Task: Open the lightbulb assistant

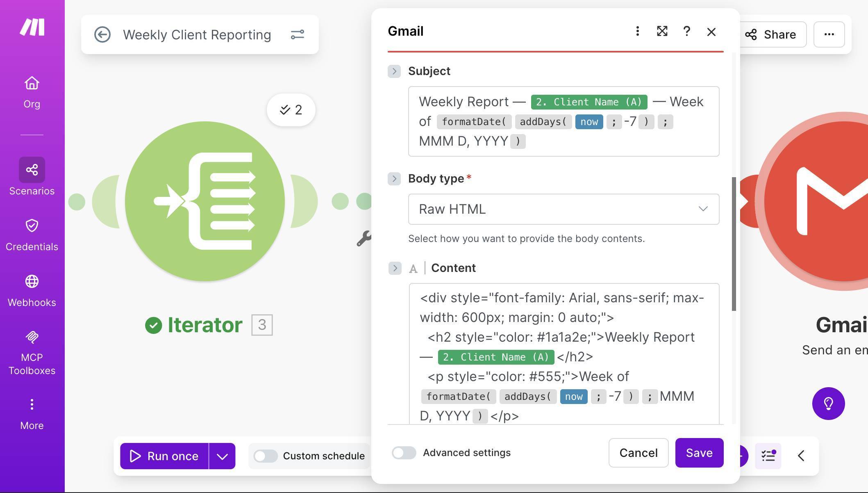Action: pyautogui.click(x=829, y=404)
